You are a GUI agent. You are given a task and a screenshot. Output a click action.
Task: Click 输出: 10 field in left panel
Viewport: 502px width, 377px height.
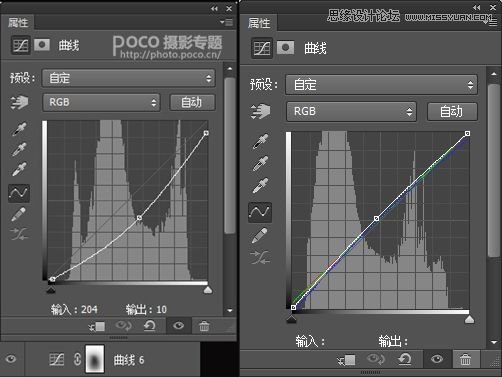(x=146, y=310)
